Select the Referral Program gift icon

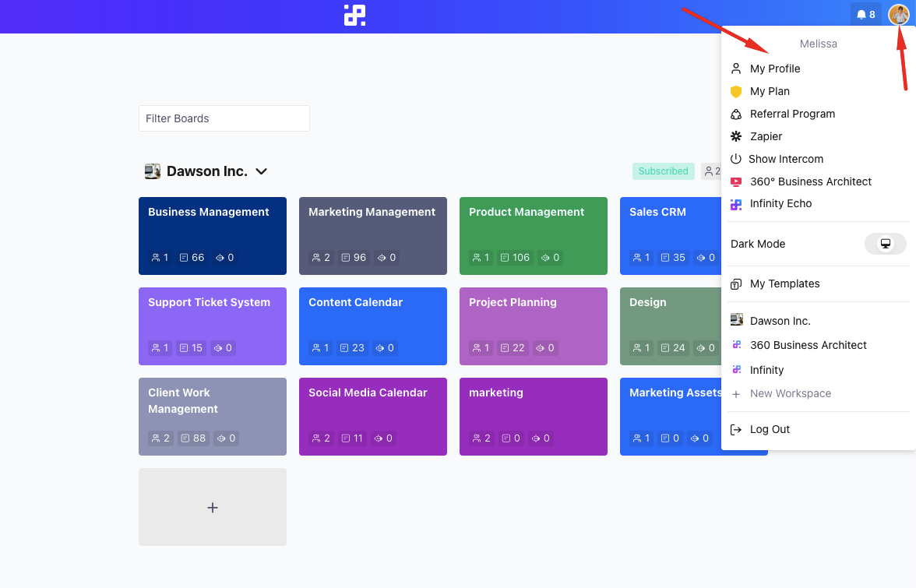tap(735, 114)
